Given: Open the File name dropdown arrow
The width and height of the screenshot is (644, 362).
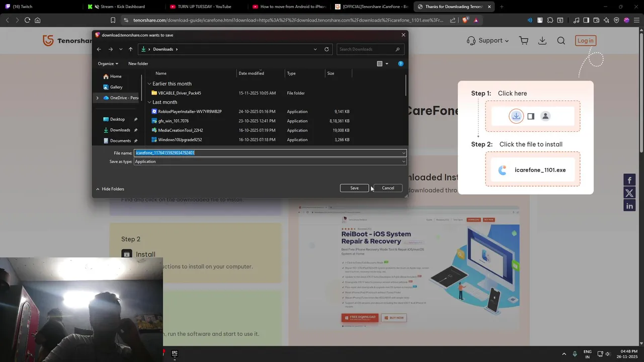Looking at the screenshot, I should click(404, 153).
